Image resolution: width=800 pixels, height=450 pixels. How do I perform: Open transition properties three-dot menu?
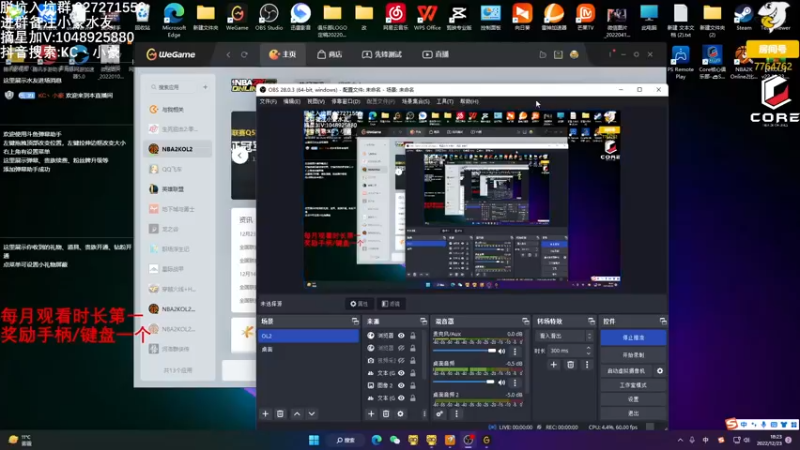587,365
